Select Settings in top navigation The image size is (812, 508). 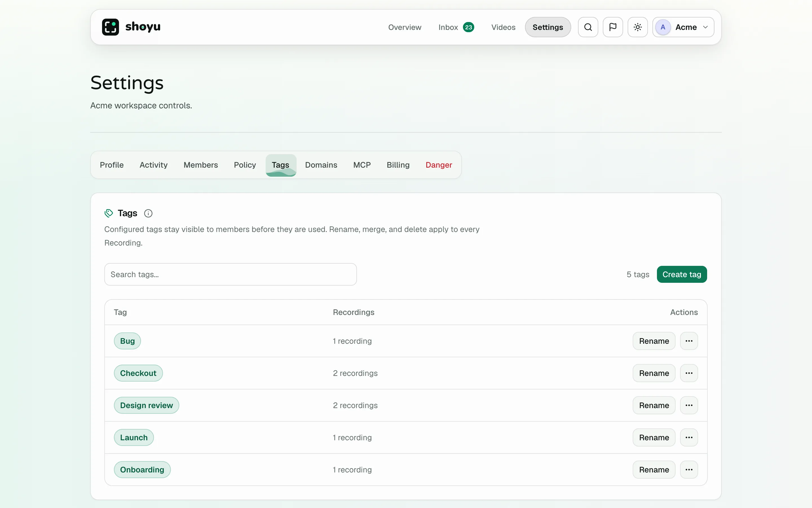coord(548,27)
